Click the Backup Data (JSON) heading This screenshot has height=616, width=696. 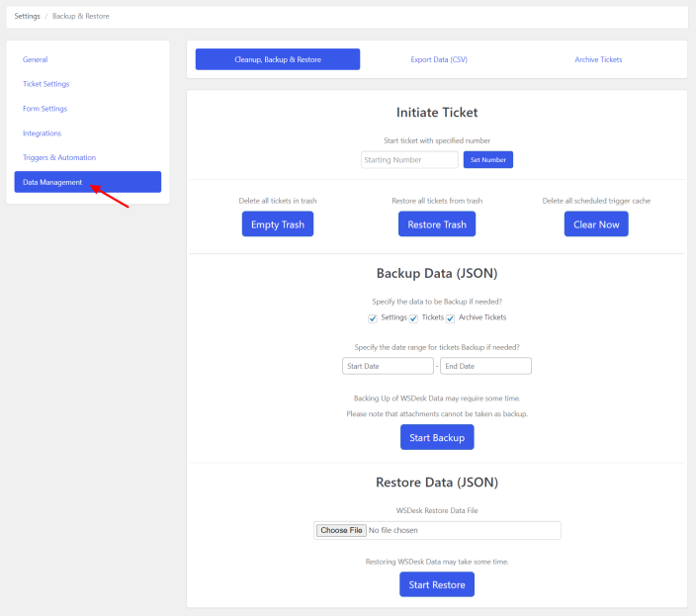pyautogui.click(x=437, y=273)
